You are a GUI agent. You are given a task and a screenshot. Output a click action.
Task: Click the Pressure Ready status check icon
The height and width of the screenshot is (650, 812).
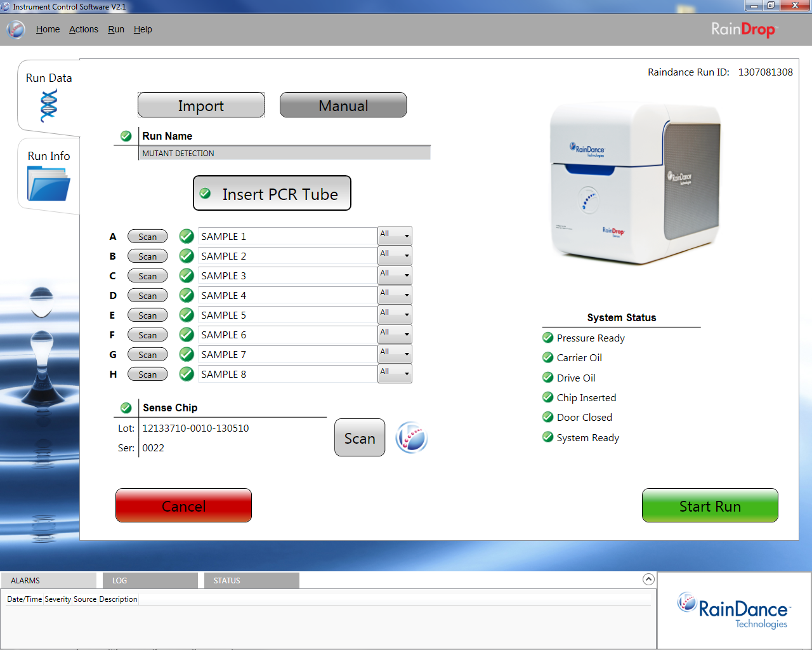(548, 338)
